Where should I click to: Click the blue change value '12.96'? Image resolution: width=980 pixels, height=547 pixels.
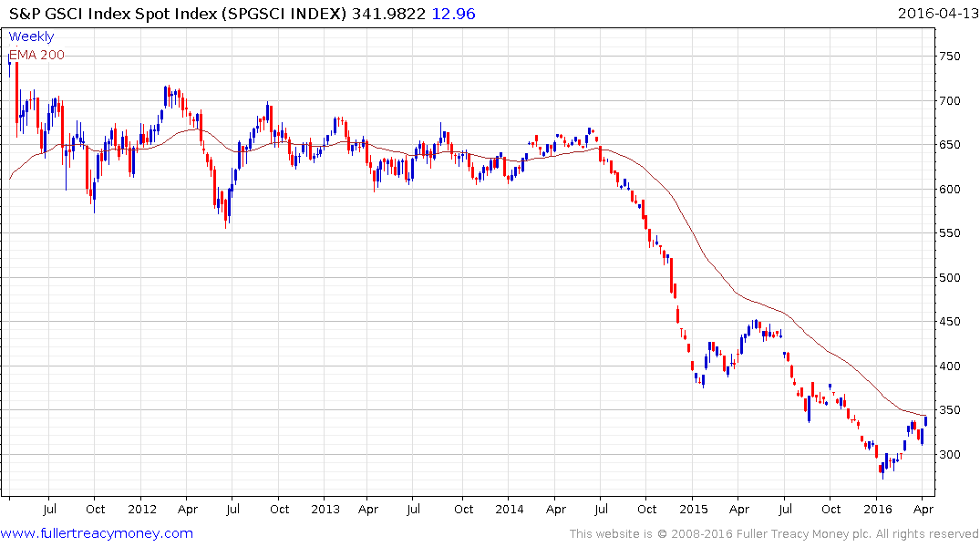tap(454, 14)
